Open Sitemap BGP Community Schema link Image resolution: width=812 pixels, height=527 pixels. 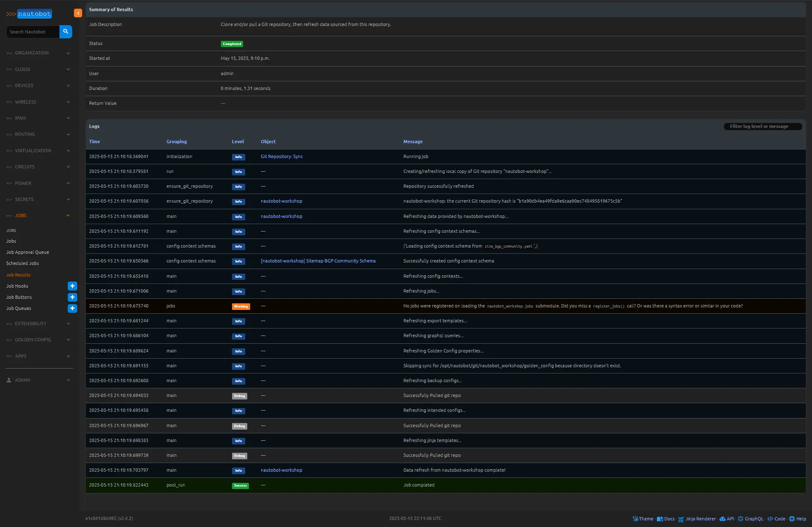click(x=318, y=261)
